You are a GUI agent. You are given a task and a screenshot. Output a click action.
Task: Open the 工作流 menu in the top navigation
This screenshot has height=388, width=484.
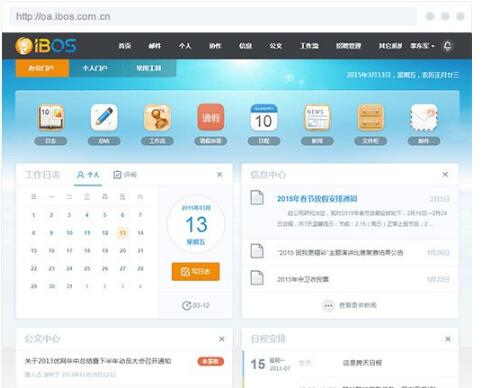[x=309, y=46]
